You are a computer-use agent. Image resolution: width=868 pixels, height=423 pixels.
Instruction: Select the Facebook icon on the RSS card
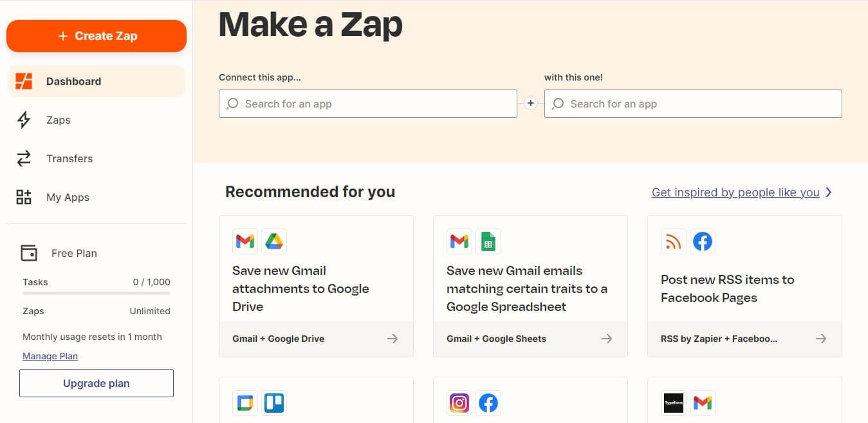(703, 241)
